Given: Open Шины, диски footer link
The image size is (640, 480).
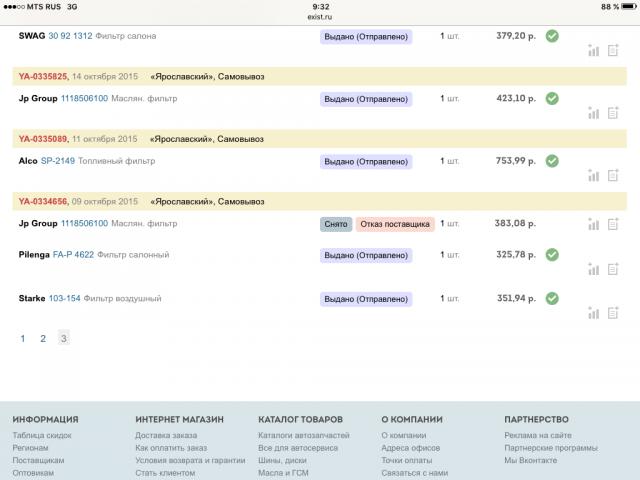Looking at the screenshot, I should click(282, 460).
